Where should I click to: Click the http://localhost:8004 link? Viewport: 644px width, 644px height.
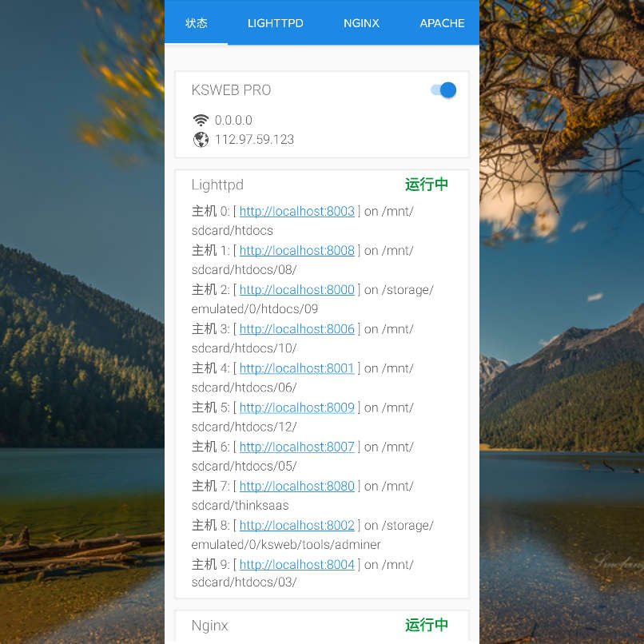(x=296, y=564)
